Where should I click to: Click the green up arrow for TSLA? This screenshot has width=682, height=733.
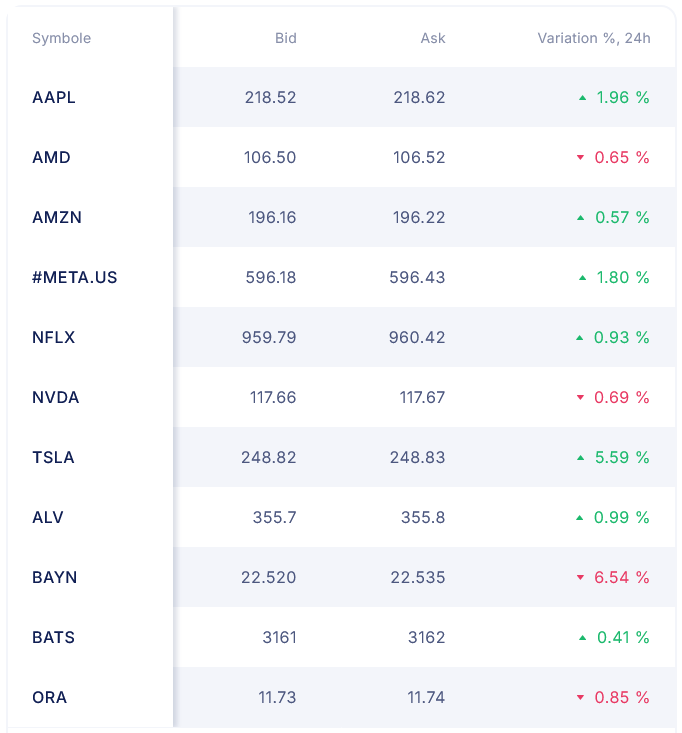pyautogui.click(x=580, y=458)
